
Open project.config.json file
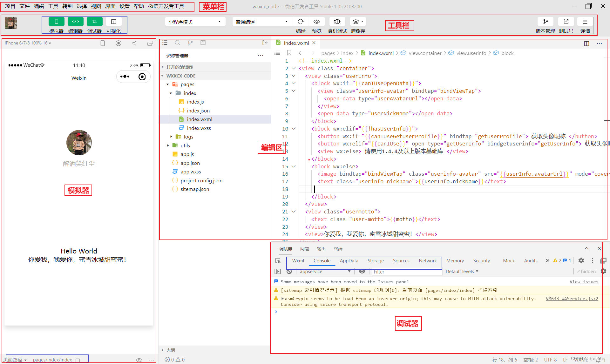click(x=201, y=180)
